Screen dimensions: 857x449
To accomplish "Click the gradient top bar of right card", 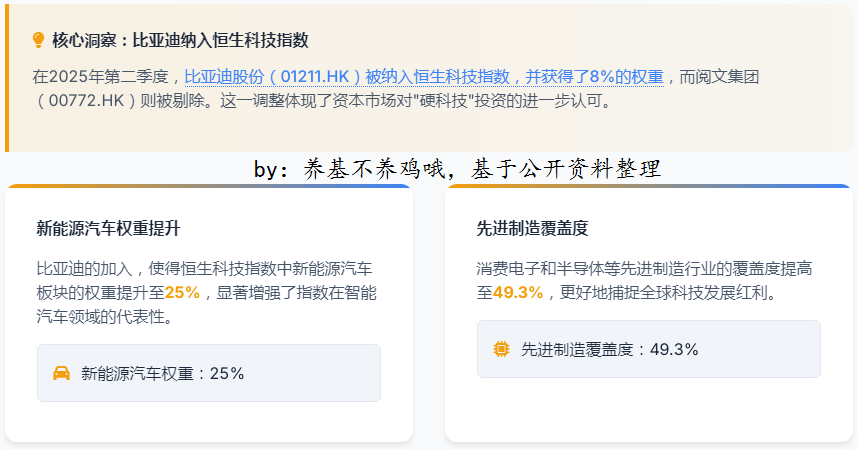I will [x=649, y=186].
